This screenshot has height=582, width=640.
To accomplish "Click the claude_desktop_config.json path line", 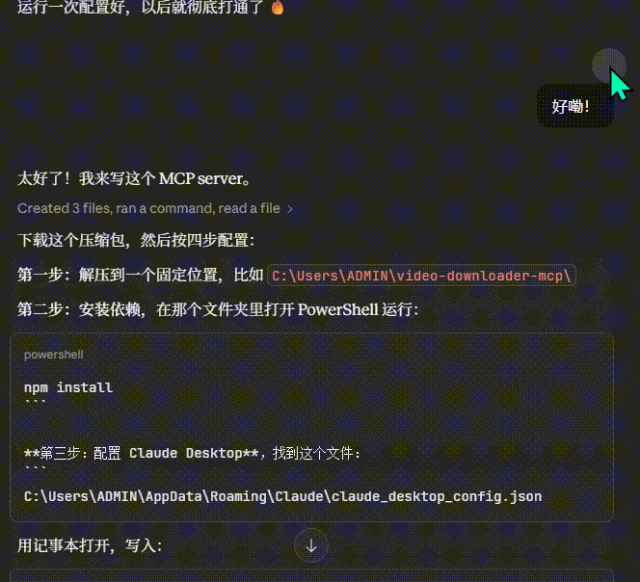I will (x=283, y=496).
